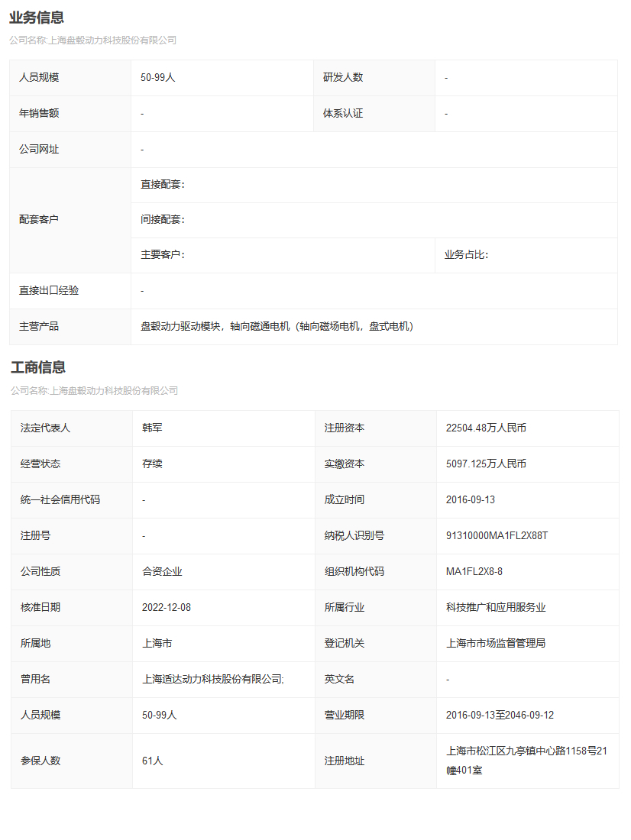Click the 公司性质 label
The width and height of the screenshot is (631, 840).
point(40,572)
